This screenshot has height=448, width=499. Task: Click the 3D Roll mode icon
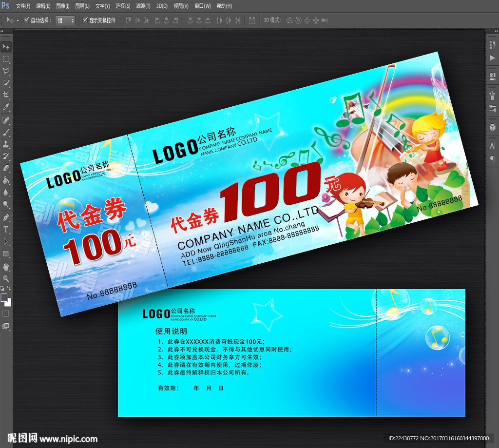tap(298, 20)
